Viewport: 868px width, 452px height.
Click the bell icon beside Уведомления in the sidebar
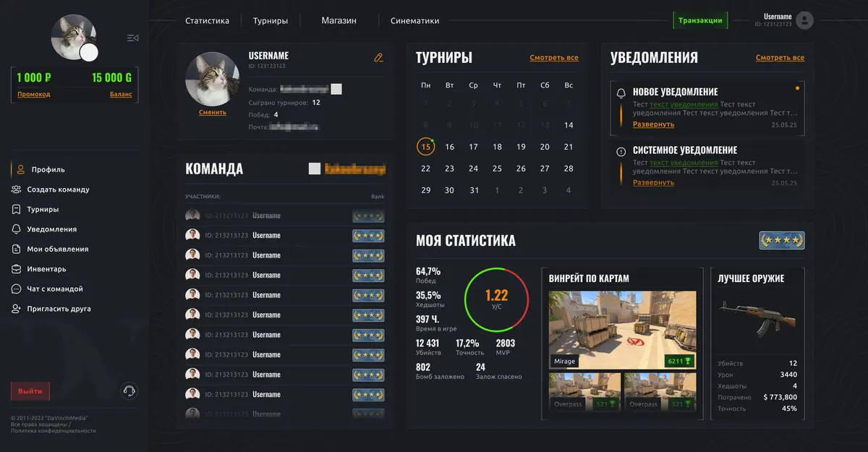(x=16, y=229)
